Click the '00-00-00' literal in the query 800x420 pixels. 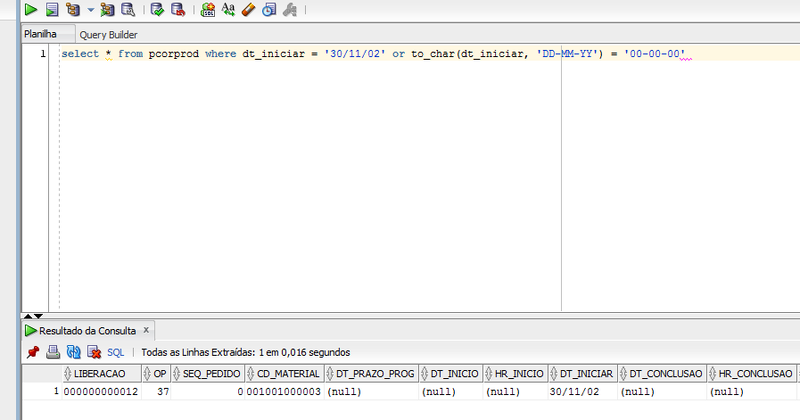(x=655, y=54)
